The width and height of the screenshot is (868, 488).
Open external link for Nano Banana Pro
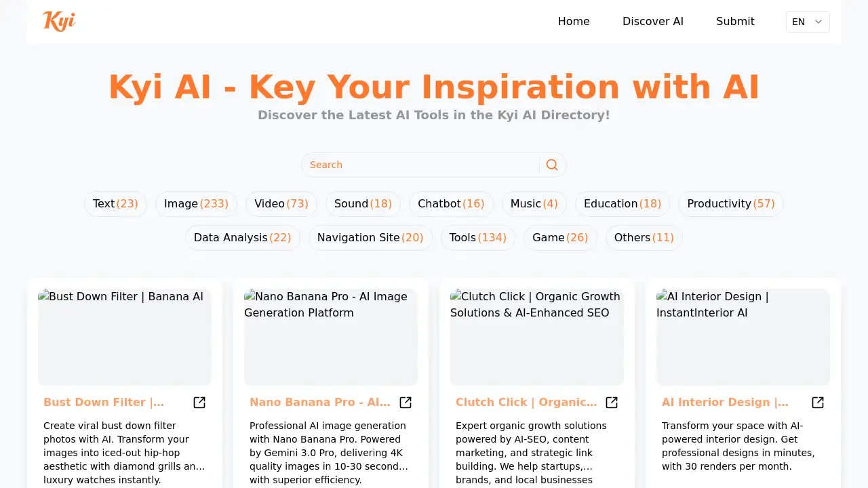click(x=406, y=403)
